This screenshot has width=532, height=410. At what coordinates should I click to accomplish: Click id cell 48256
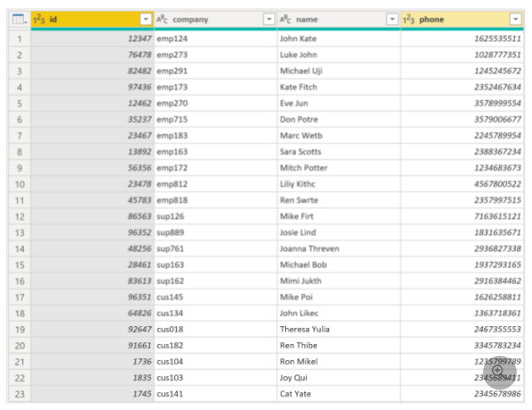click(92, 249)
